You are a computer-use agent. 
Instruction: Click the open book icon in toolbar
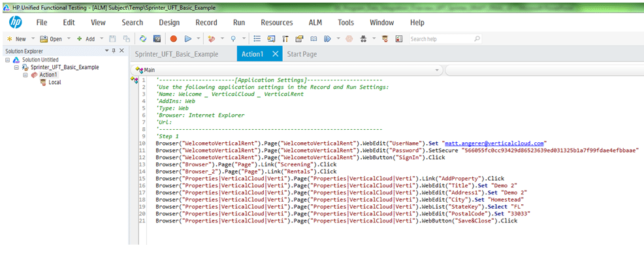coord(314,39)
